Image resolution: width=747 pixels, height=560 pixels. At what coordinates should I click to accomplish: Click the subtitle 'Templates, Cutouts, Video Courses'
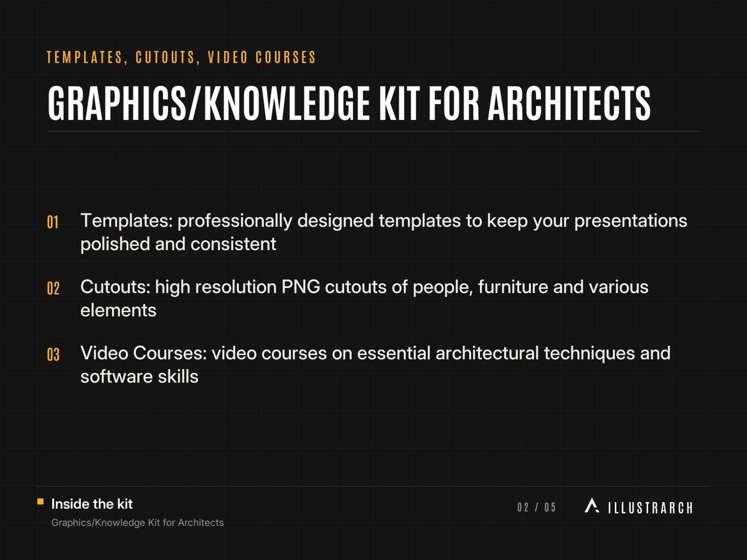coord(182,58)
